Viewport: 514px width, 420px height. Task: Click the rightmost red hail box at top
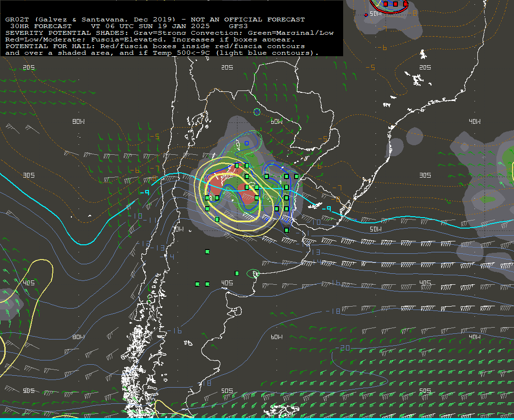tap(405, 4)
